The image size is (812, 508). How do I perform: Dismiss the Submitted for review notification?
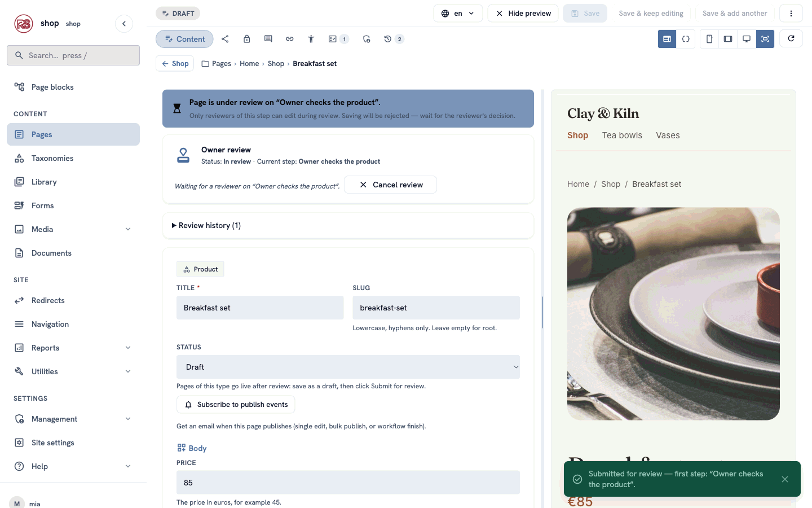coord(785,479)
